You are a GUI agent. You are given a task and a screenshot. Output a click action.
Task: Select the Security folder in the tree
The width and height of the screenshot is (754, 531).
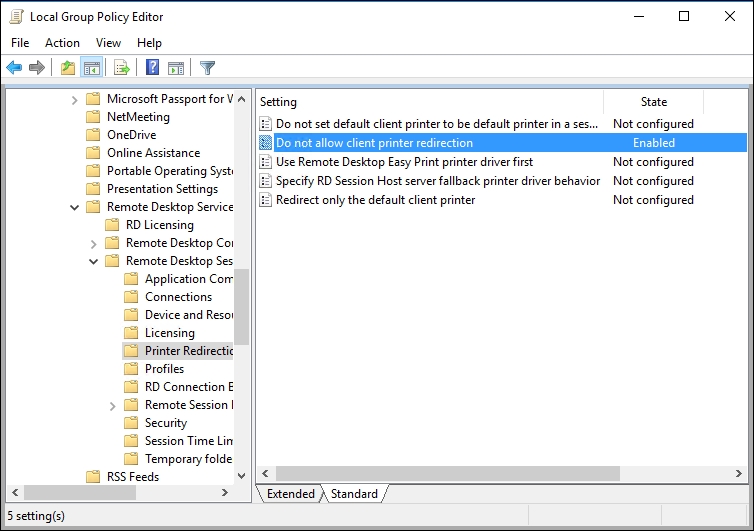point(165,423)
